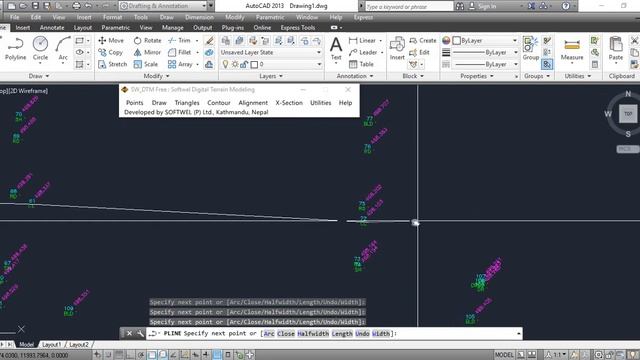Click the Create block tool

(x=423, y=40)
